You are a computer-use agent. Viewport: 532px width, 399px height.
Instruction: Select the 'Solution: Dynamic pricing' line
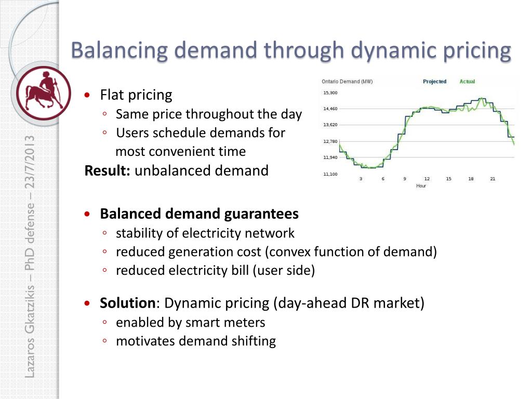click(262, 303)
